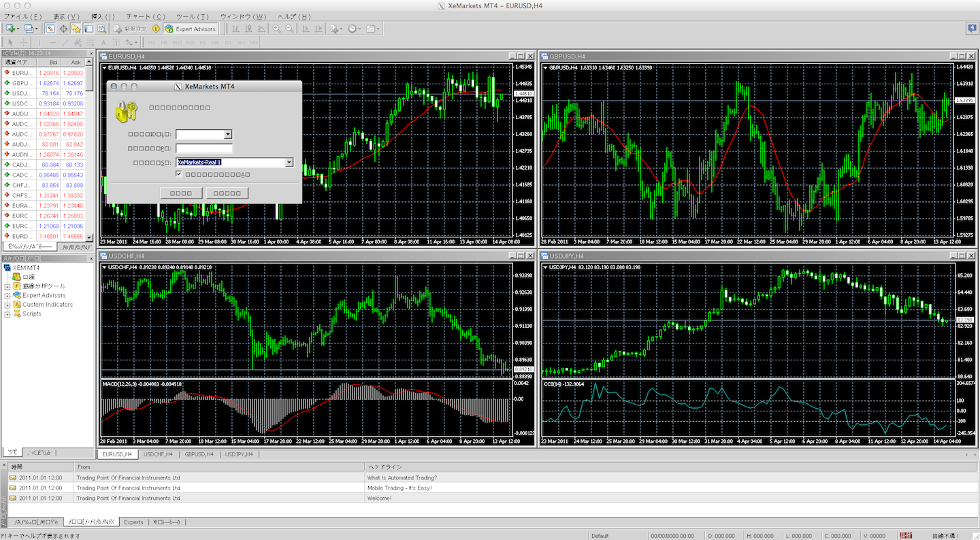The image size is (980, 540).
Task: Open the ツール(T) menu
Action: click(x=193, y=16)
